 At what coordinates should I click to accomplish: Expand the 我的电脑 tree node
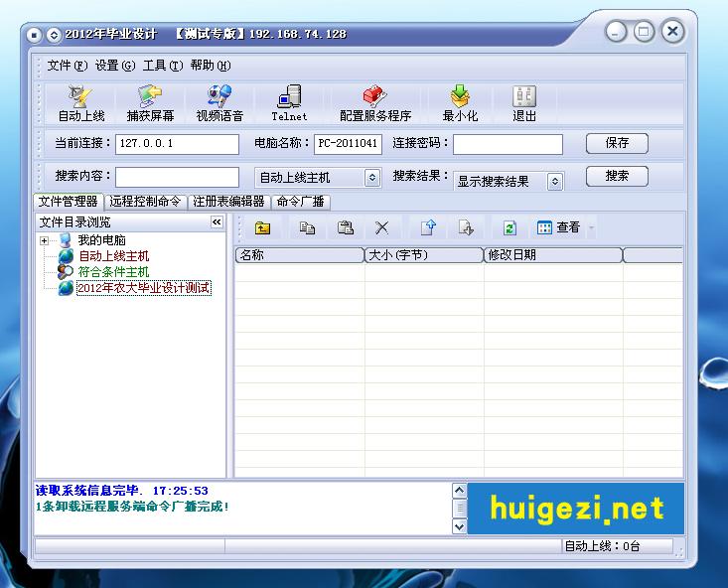coord(44,240)
